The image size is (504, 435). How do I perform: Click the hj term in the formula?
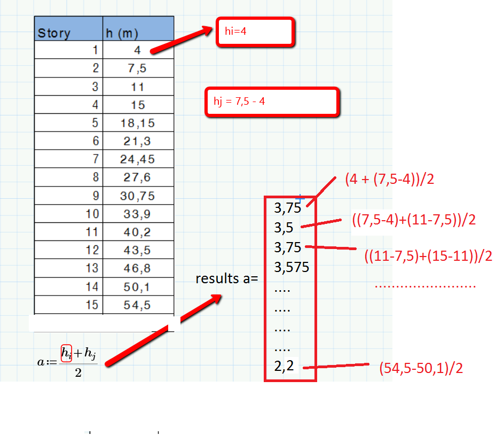[90, 353]
